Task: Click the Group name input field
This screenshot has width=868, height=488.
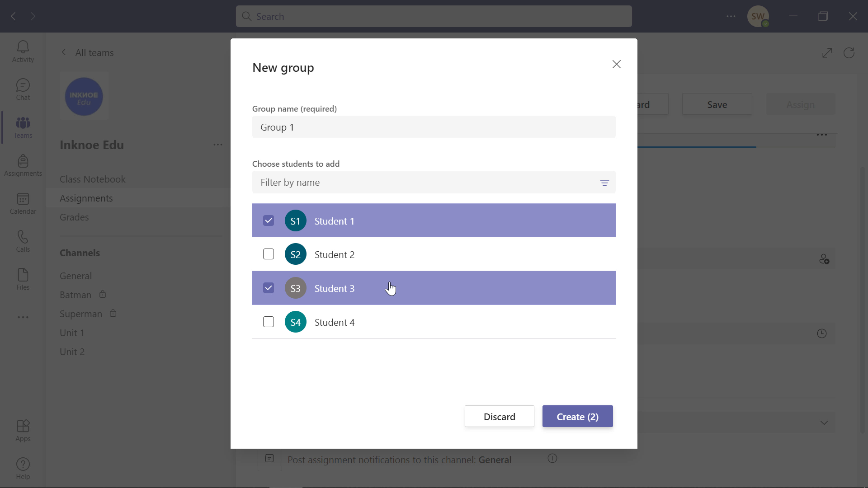Action: pos(434,127)
